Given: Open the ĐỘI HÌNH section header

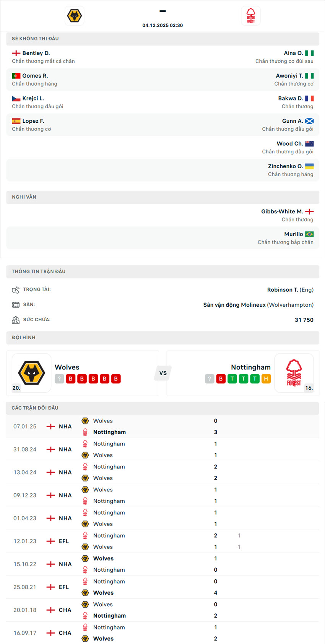Looking at the screenshot, I should click(162, 337).
